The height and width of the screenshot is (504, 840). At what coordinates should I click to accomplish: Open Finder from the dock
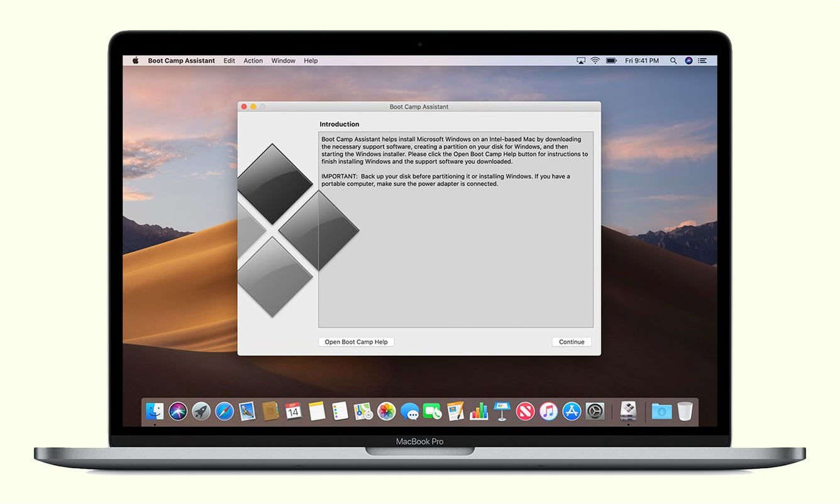point(155,412)
